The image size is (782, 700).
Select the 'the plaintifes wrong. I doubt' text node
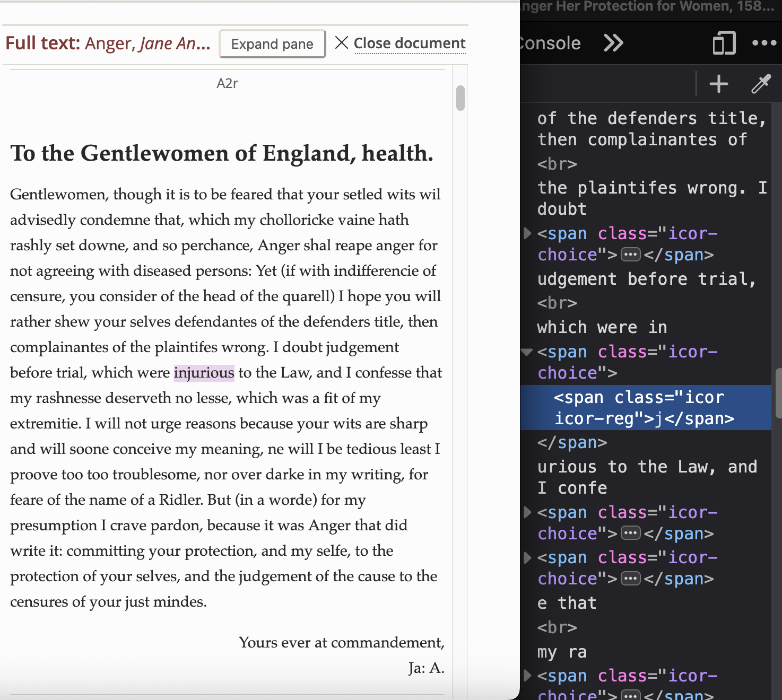pos(652,198)
